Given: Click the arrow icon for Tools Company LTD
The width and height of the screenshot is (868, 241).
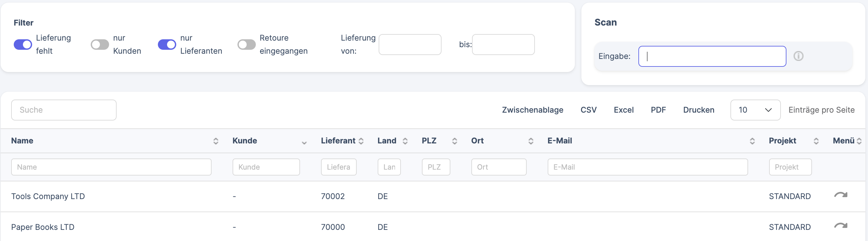Looking at the screenshot, I should click(841, 195).
